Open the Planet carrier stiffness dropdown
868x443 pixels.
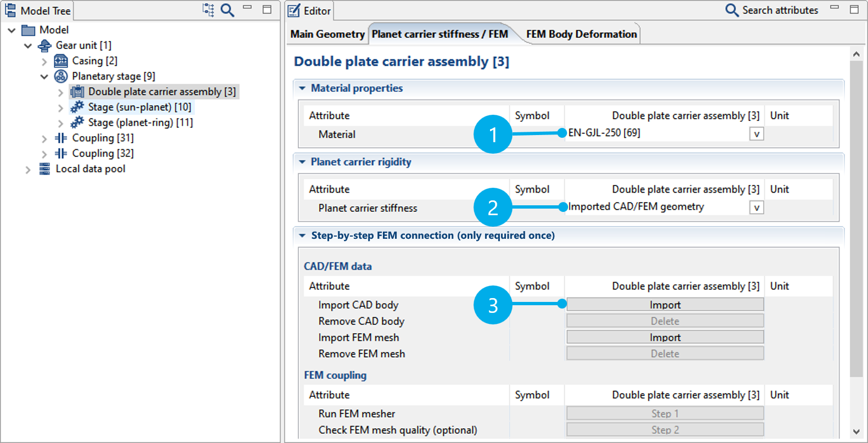(x=756, y=208)
